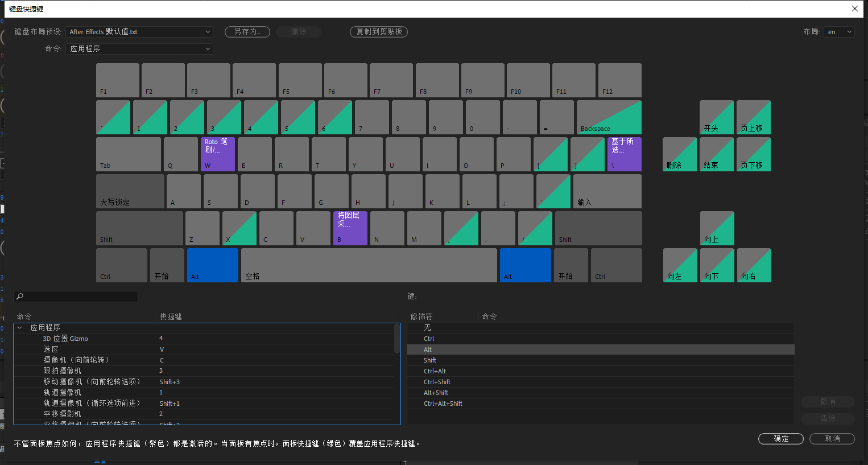Screen dimensions: 868x465
Task: Select the 平移摄影机 command row
Action: point(204,414)
